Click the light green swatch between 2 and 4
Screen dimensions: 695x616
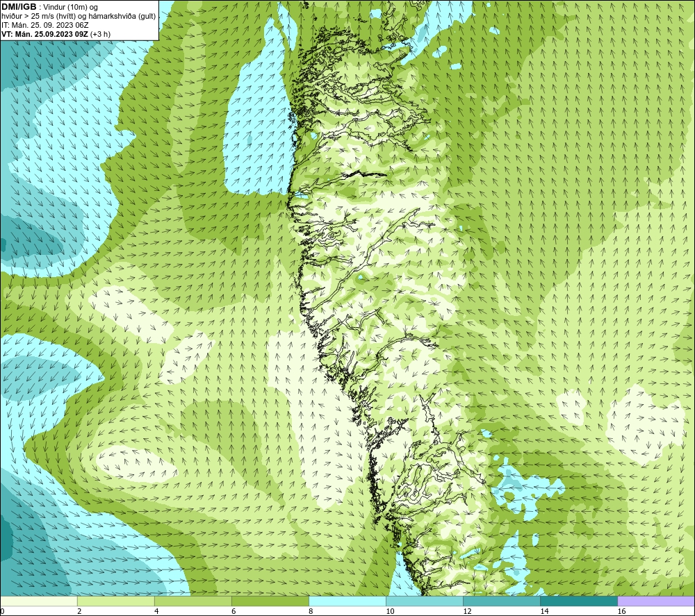pyautogui.click(x=115, y=601)
